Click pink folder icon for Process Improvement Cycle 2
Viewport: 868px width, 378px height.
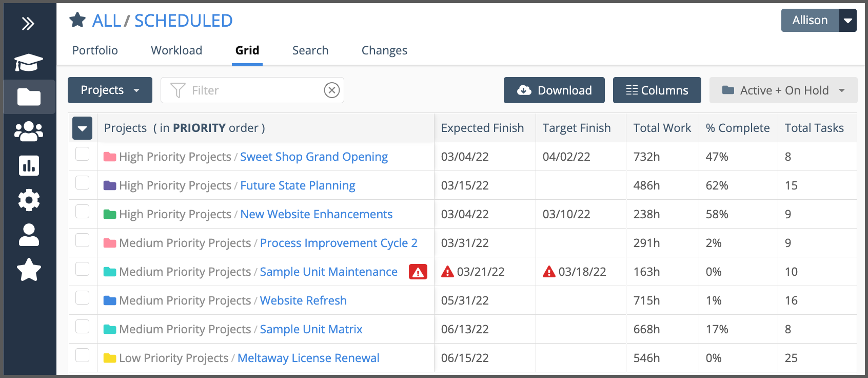(x=110, y=243)
